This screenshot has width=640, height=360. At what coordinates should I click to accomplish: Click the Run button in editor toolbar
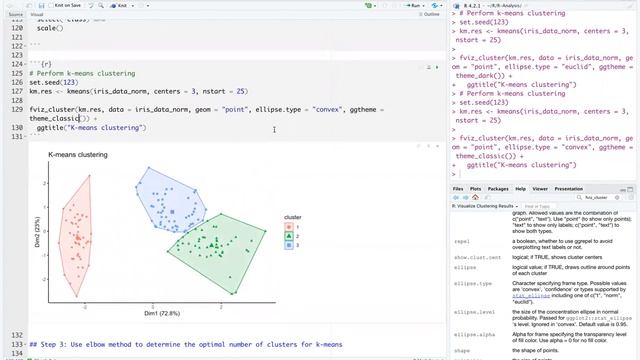(412, 6)
